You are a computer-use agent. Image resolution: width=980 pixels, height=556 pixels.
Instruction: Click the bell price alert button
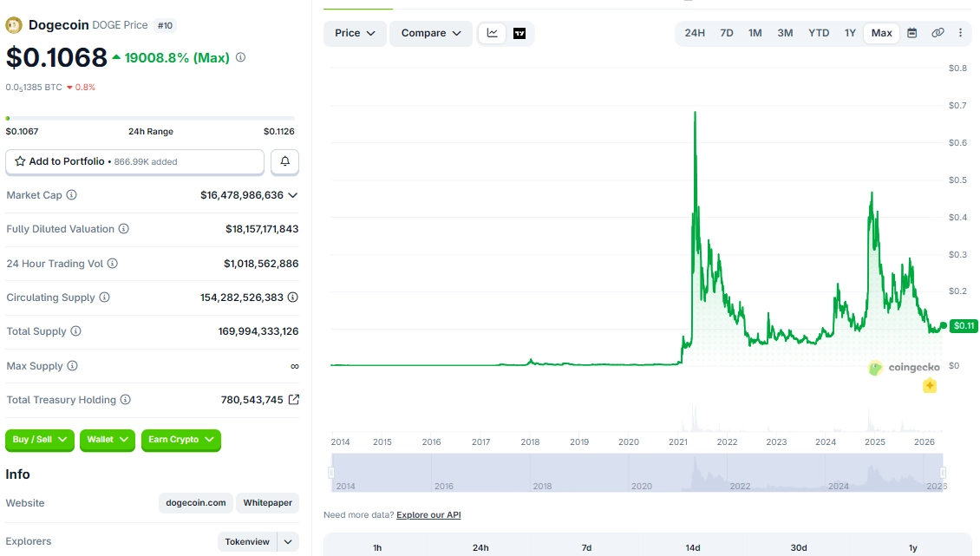pos(285,161)
